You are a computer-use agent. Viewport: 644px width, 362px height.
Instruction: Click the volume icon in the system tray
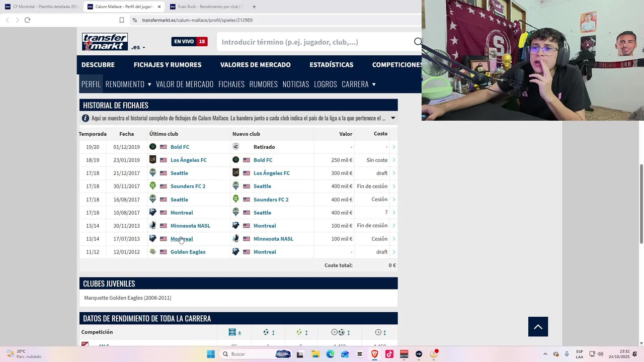coord(600,354)
